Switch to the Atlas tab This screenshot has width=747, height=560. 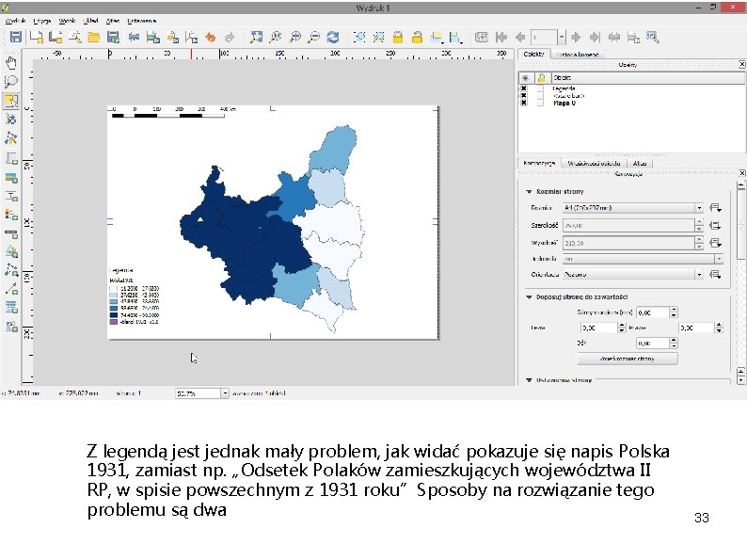640,162
